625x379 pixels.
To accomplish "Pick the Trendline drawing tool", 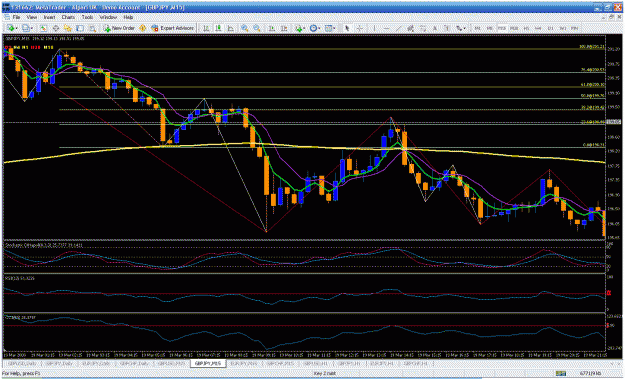I will (x=398, y=28).
